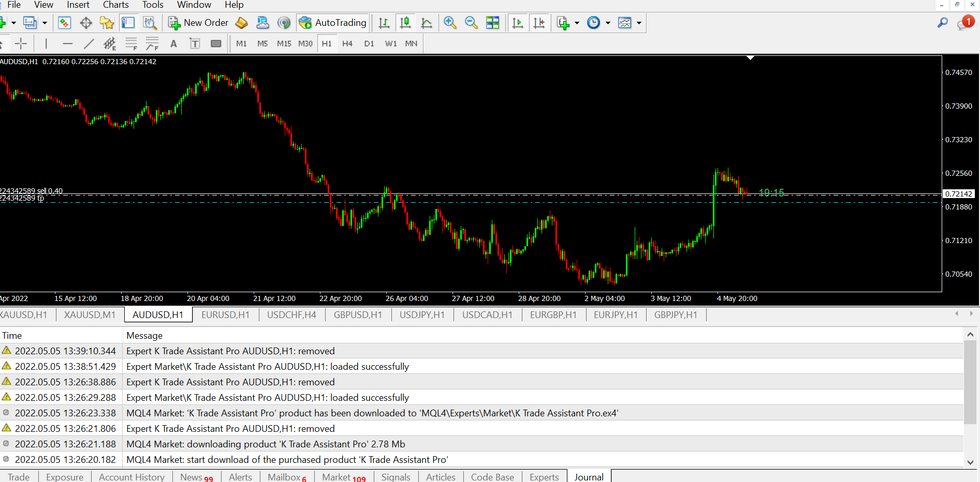Switch timeframe to MN

click(412, 44)
